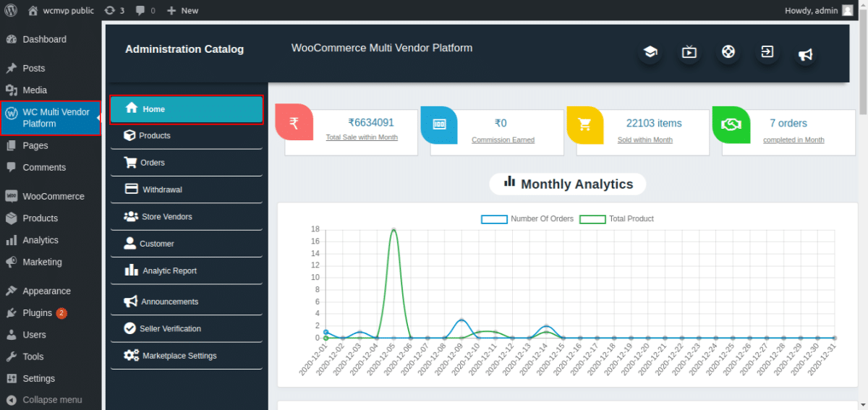
Task: Click the sign-out arrow icon in header
Action: 767,52
